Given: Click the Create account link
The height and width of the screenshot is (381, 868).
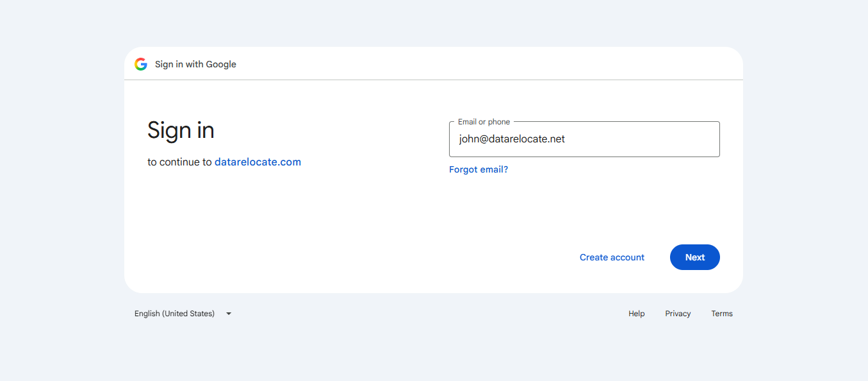Looking at the screenshot, I should point(612,257).
